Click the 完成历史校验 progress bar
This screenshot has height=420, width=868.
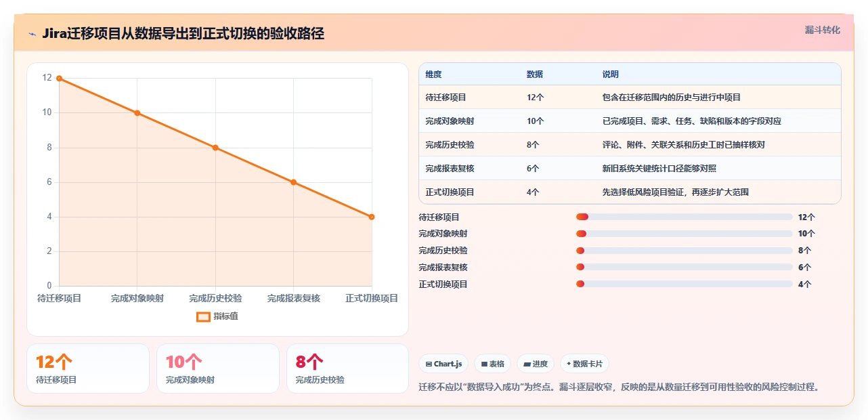pos(685,251)
